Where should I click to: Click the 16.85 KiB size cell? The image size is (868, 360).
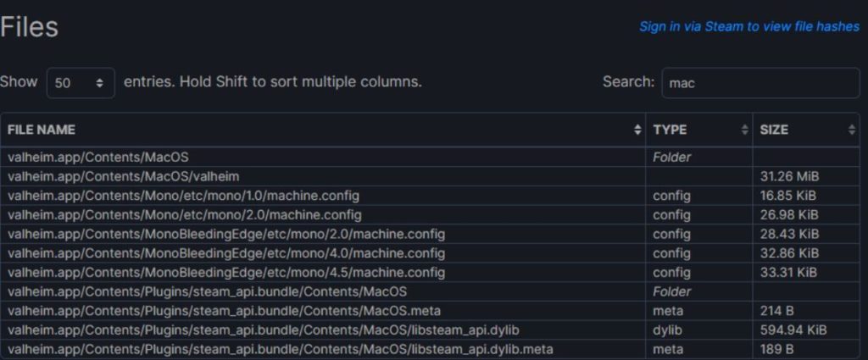pyautogui.click(x=806, y=196)
